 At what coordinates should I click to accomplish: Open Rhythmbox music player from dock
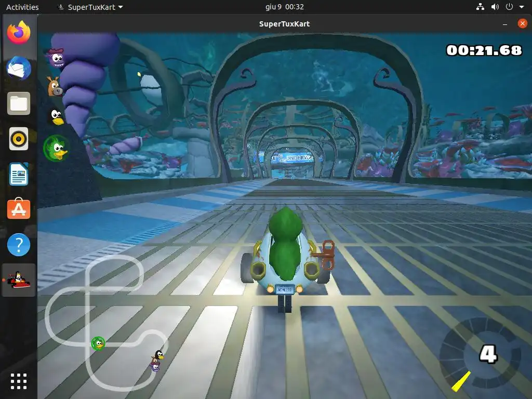pyautogui.click(x=19, y=139)
